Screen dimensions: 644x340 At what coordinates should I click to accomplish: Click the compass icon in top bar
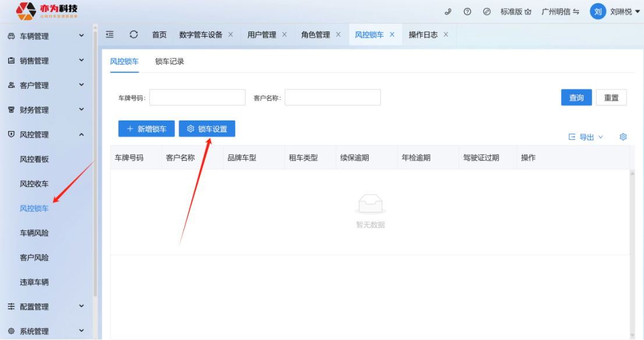pos(487,12)
